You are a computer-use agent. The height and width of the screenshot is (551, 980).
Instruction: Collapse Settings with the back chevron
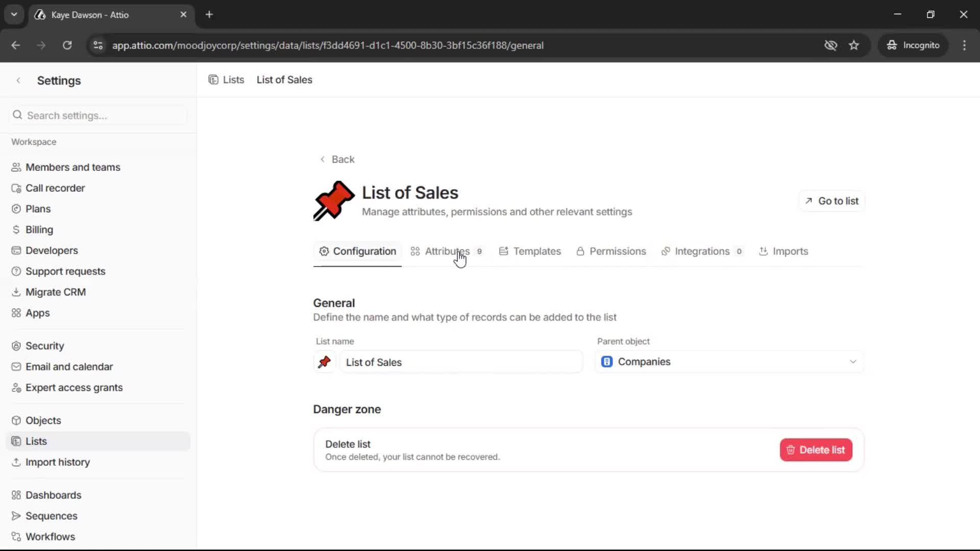[x=18, y=80]
